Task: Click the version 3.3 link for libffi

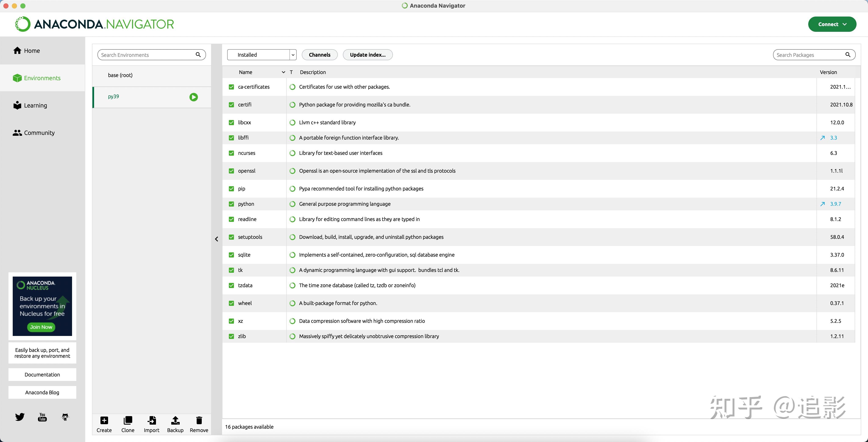Action: [833, 138]
